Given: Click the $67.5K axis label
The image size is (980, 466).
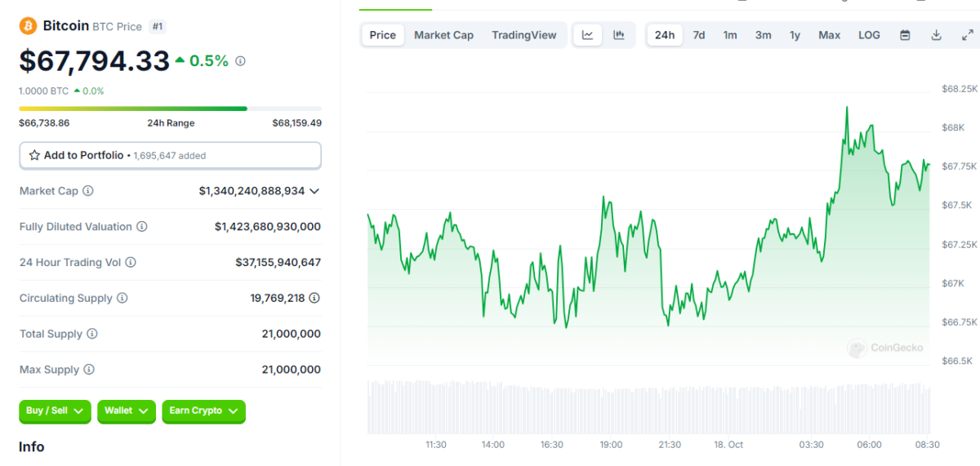Looking at the screenshot, I should click(957, 206).
